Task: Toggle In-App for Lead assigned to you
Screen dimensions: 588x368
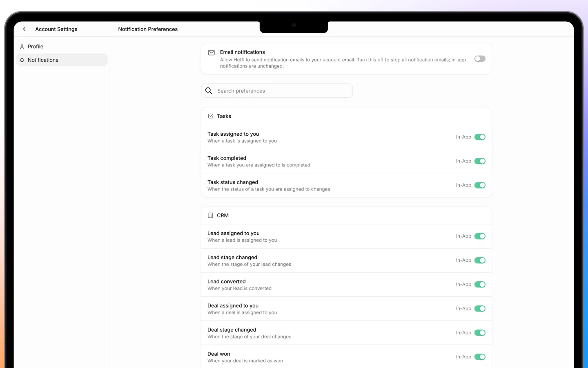Action: [x=480, y=236]
